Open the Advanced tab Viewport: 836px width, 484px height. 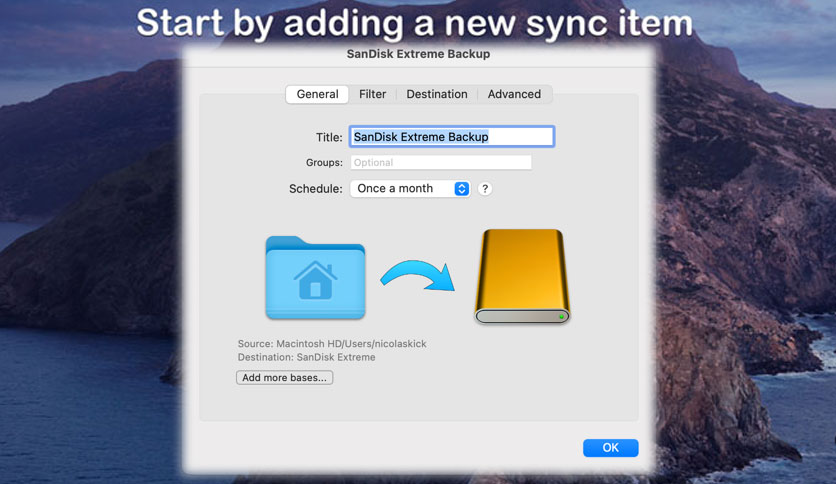tap(514, 94)
